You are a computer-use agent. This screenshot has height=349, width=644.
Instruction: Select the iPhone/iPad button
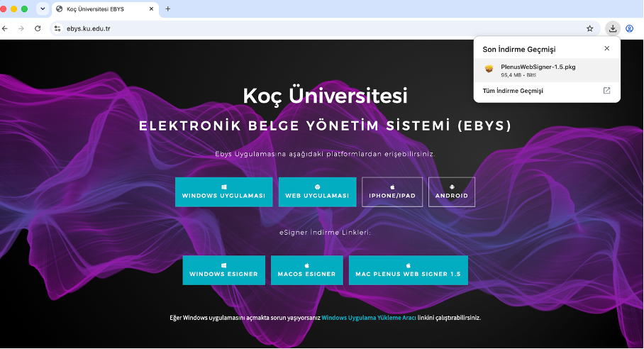pos(392,192)
